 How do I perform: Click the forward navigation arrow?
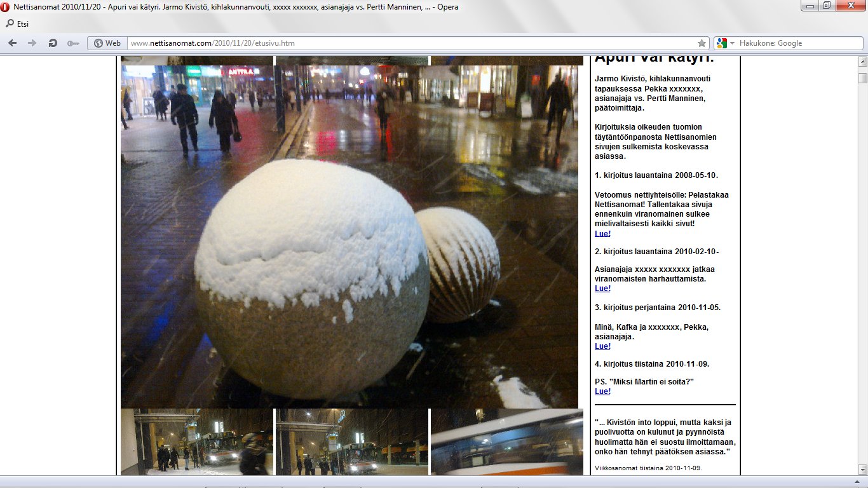point(32,43)
